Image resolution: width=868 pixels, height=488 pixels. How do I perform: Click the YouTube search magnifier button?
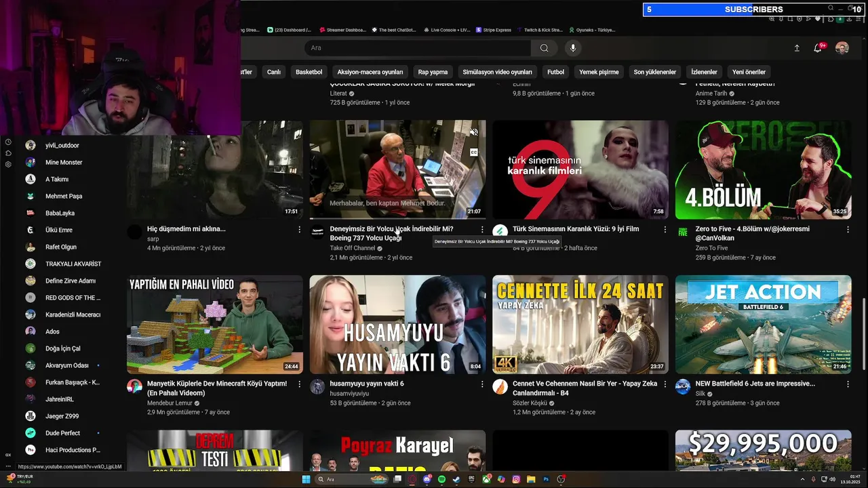[544, 48]
